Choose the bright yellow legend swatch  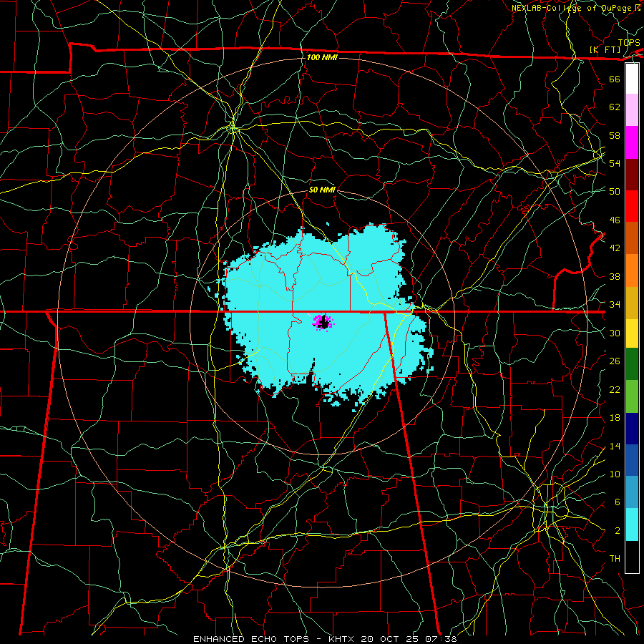click(x=632, y=333)
